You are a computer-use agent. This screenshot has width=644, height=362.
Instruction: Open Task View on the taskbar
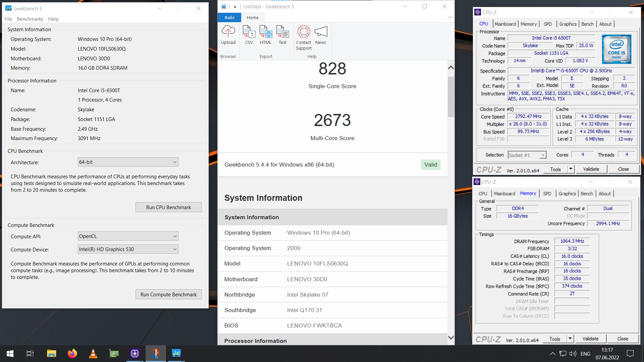coord(30,354)
